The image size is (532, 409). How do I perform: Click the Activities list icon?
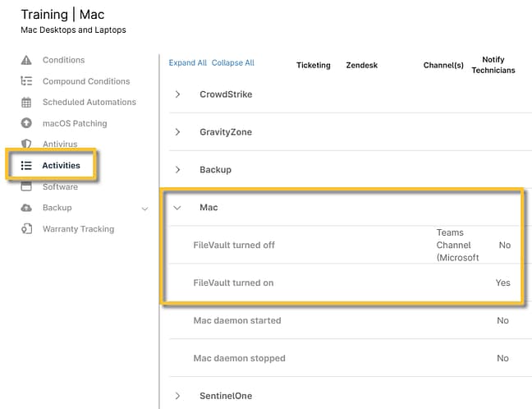26,166
